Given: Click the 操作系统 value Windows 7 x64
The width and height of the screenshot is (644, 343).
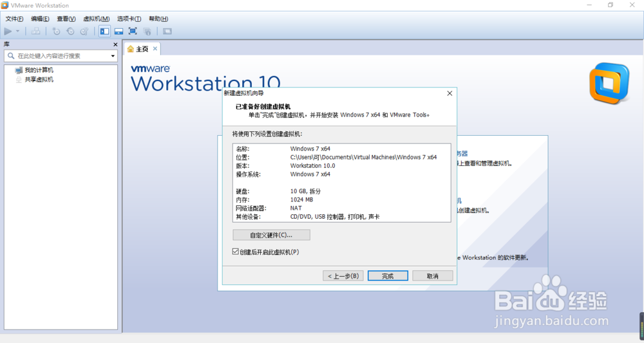Looking at the screenshot, I should [x=310, y=174].
